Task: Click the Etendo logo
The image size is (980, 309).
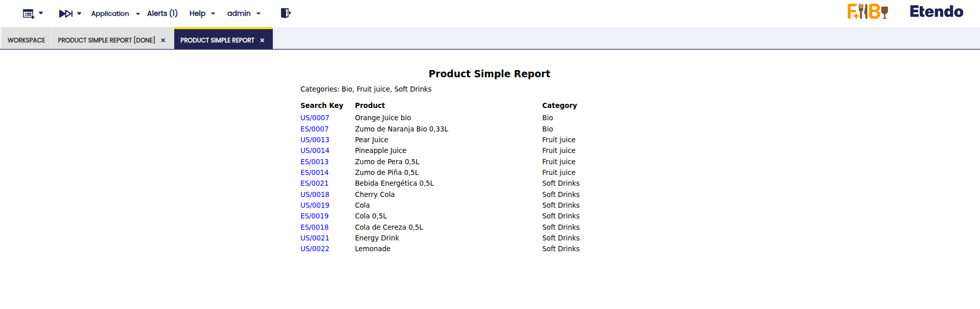Action: coord(936,12)
